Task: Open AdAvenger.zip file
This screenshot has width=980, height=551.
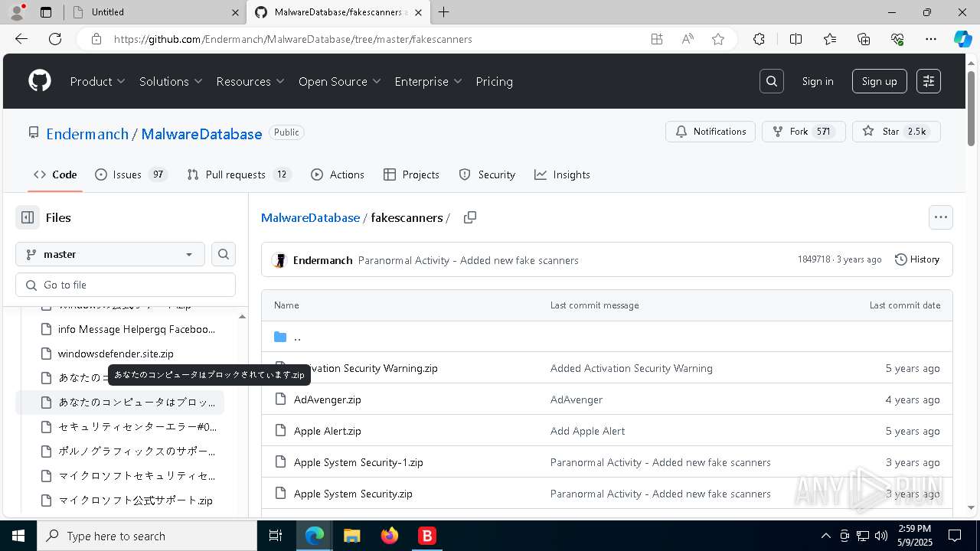Action: pyautogui.click(x=327, y=399)
